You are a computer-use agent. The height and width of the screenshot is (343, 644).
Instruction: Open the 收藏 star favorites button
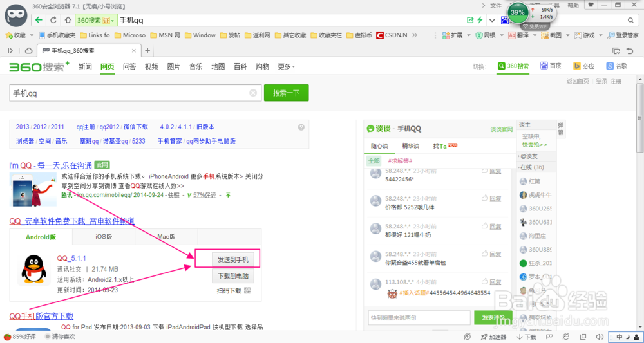pos(16,35)
